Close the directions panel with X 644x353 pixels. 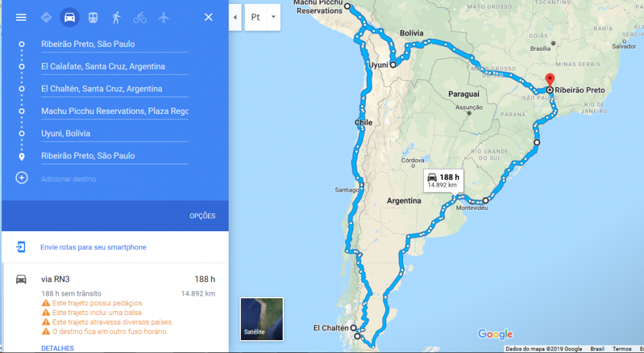[x=209, y=17]
